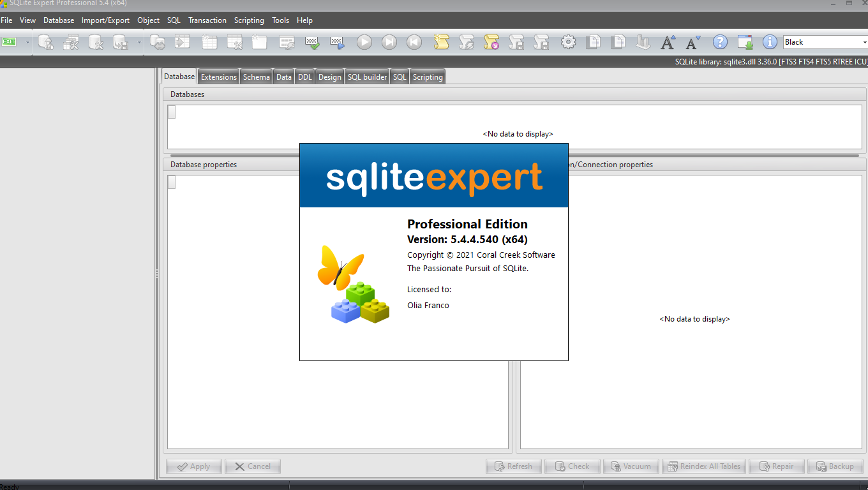Click the Check button
The image size is (868, 490).
coord(572,466)
